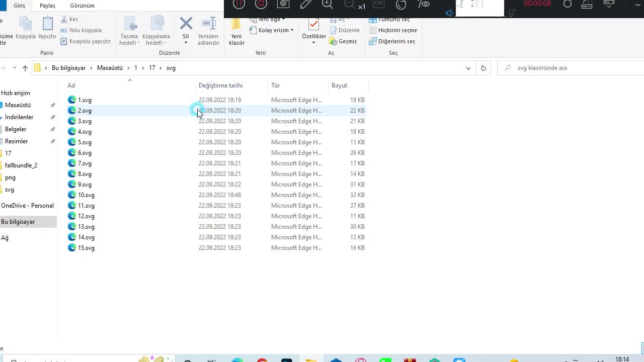The width and height of the screenshot is (644, 362).
Task: Open fallbundle_2 folder in the sidebar
Action: [21, 165]
